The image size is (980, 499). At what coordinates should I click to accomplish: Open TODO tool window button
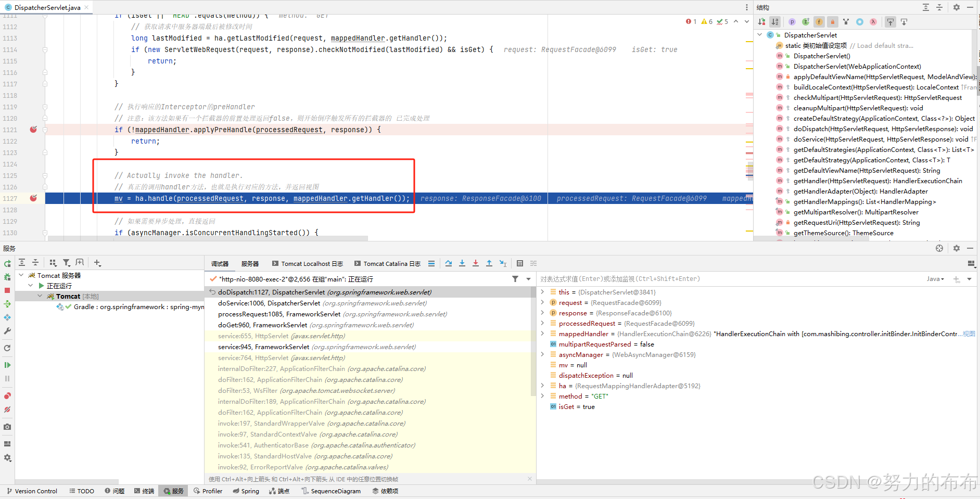82,491
